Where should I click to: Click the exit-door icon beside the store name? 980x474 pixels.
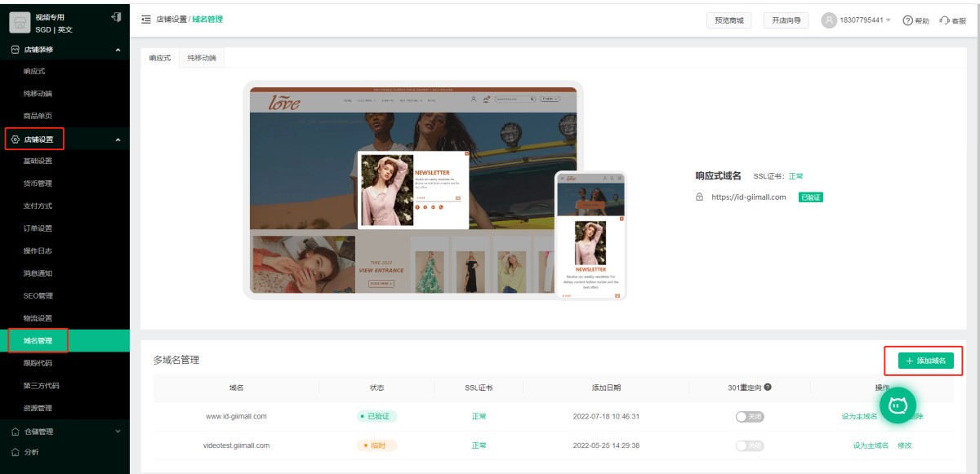tap(115, 16)
